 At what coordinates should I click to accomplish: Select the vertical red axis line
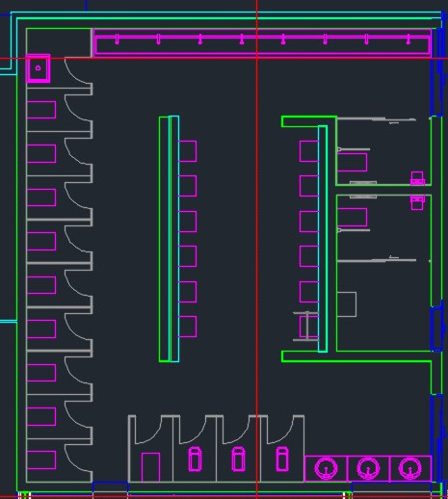[256, 249]
